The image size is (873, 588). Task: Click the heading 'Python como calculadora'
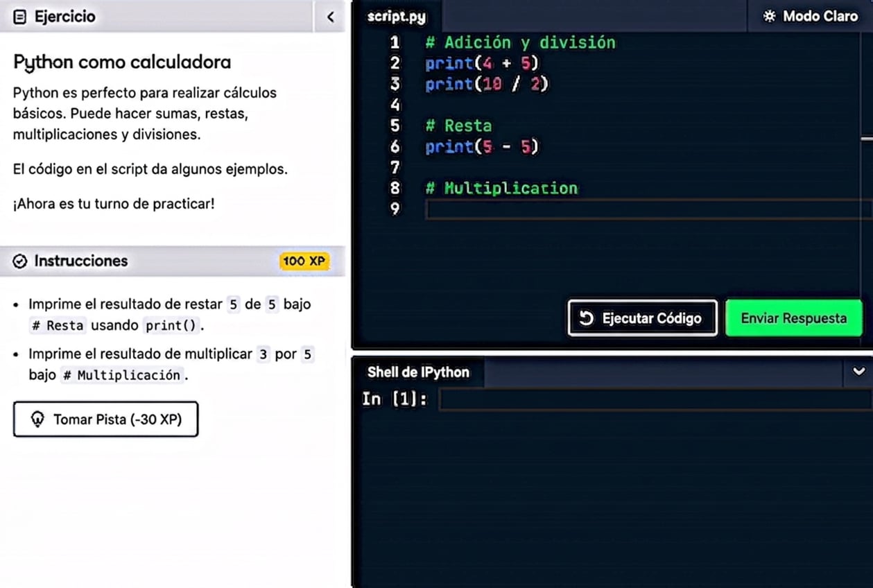(x=122, y=62)
